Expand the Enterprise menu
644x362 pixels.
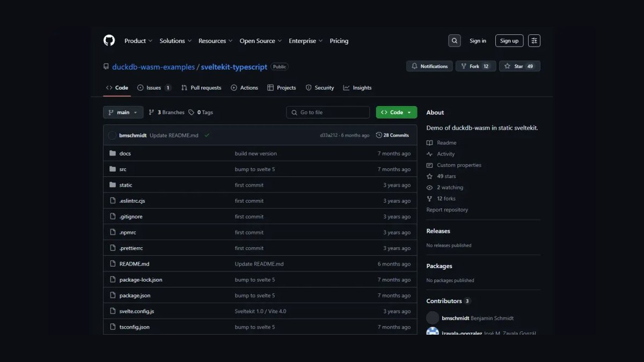306,41
